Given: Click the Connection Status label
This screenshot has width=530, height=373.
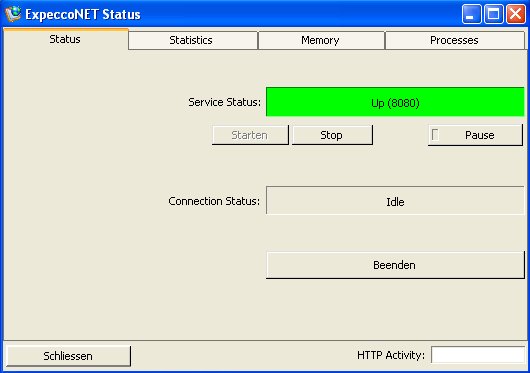Looking at the screenshot, I should [x=214, y=201].
